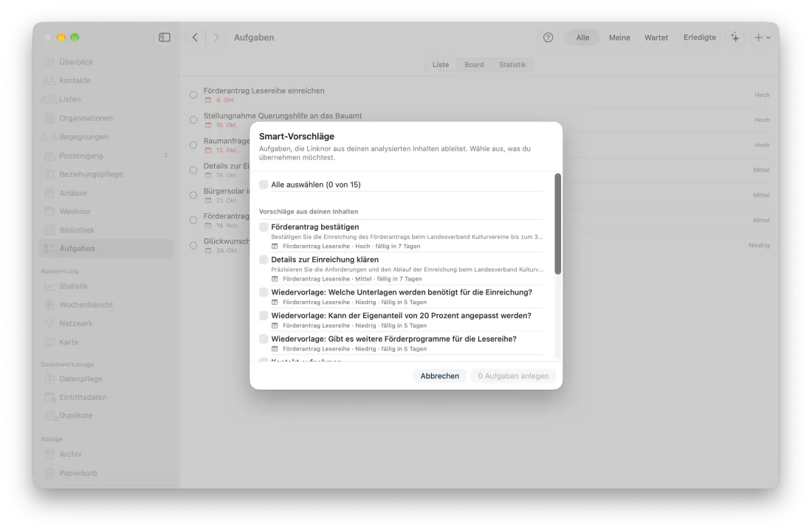Filter tasks by Meine
812x532 pixels.
[619, 37]
